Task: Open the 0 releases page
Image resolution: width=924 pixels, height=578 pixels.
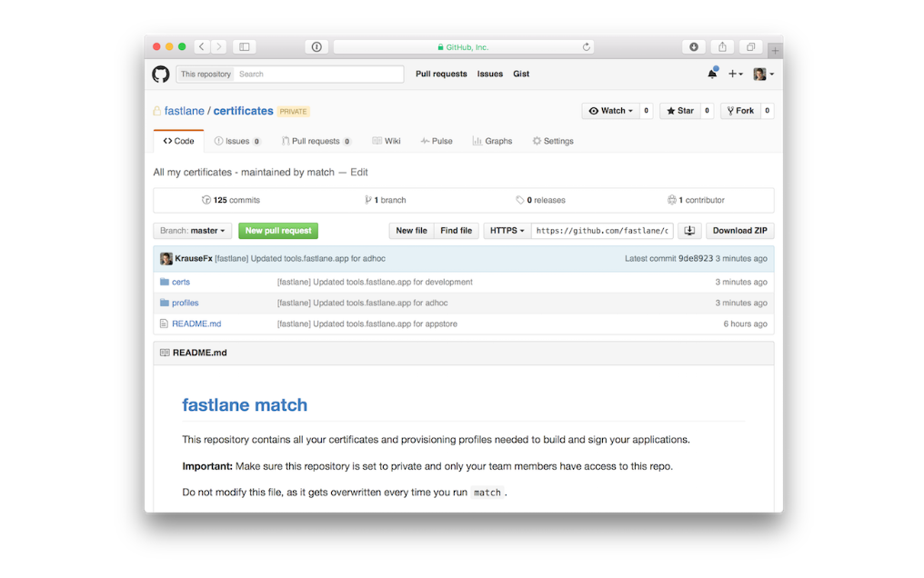Action: point(540,200)
